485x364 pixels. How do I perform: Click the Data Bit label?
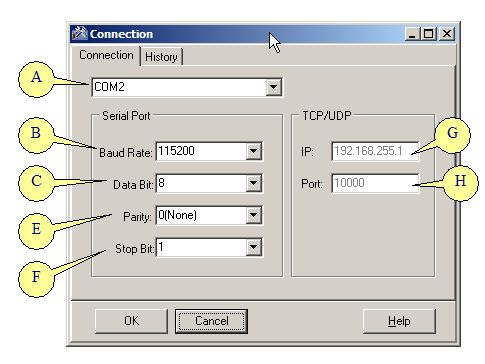133,185
